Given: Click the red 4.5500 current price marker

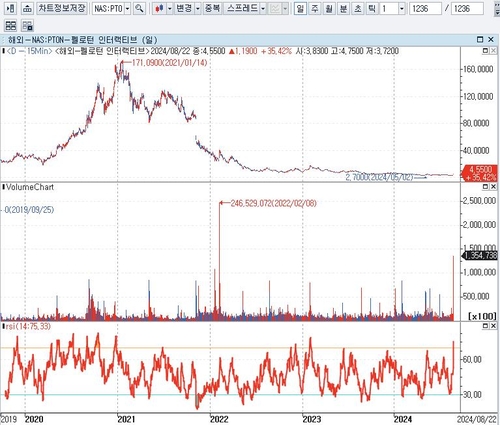Looking at the screenshot, I should [480, 173].
